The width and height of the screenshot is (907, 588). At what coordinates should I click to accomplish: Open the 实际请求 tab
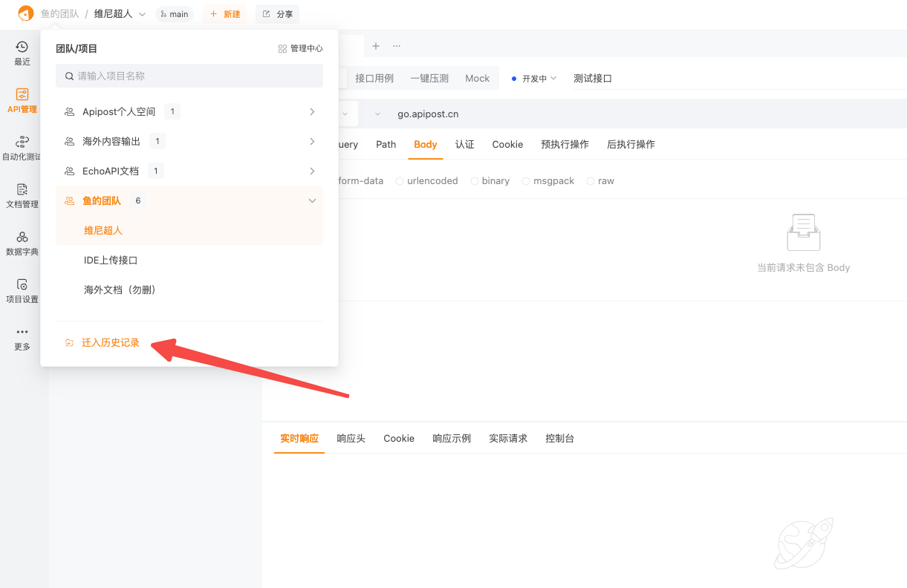tap(508, 439)
